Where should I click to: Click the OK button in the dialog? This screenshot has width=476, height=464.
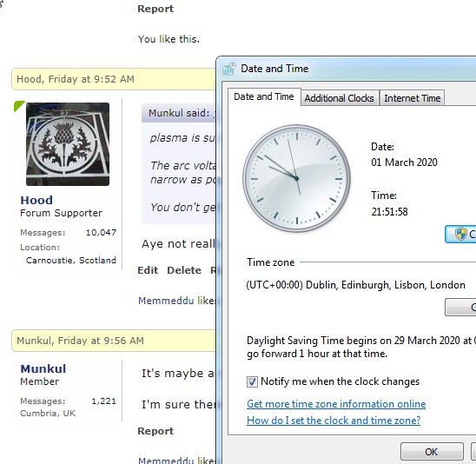(x=432, y=452)
